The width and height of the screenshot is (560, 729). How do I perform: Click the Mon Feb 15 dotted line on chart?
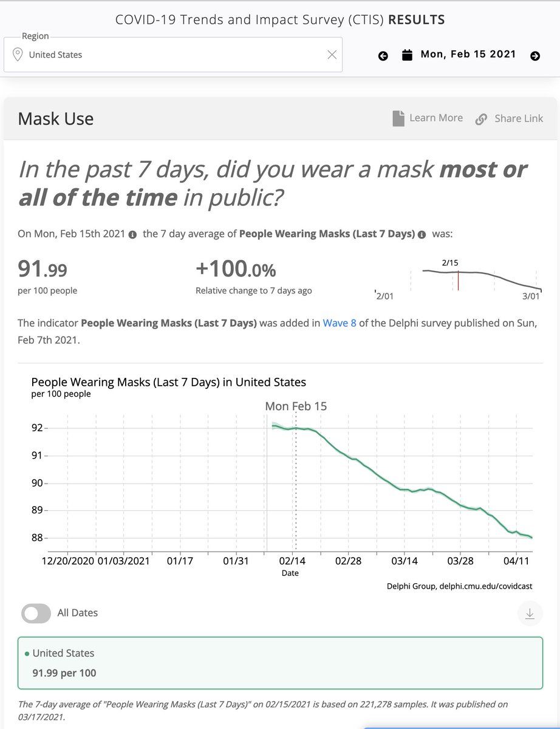coord(296,480)
